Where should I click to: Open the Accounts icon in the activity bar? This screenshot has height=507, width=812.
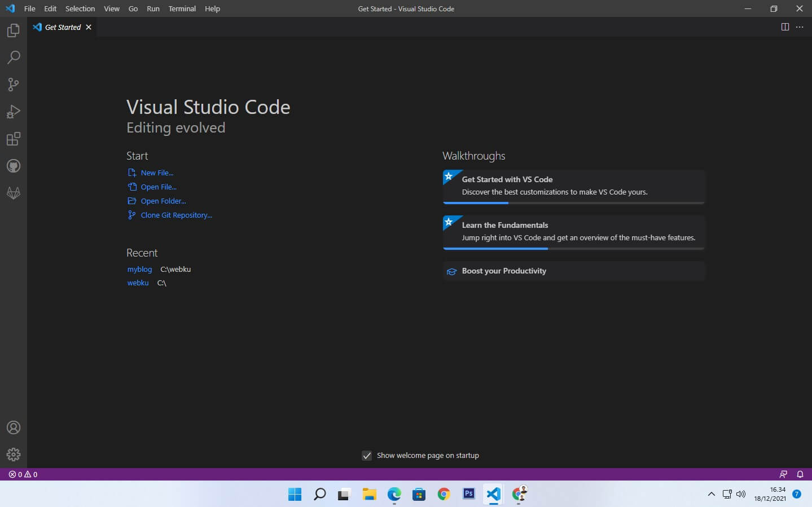pos(13,427)
